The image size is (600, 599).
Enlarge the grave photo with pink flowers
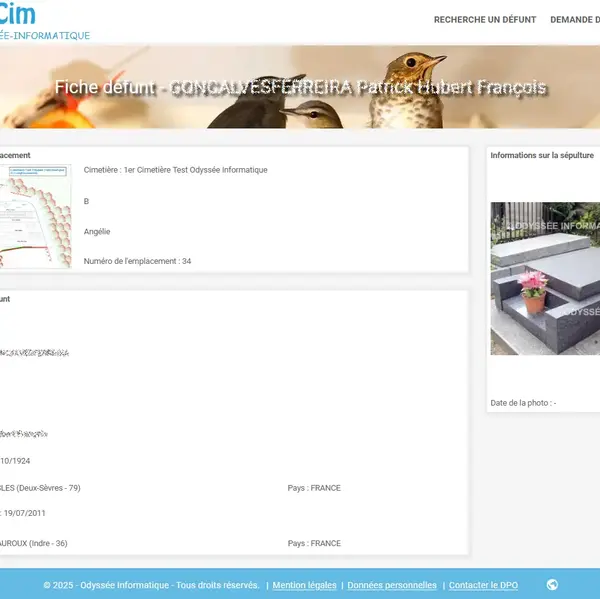coord(545,278)
